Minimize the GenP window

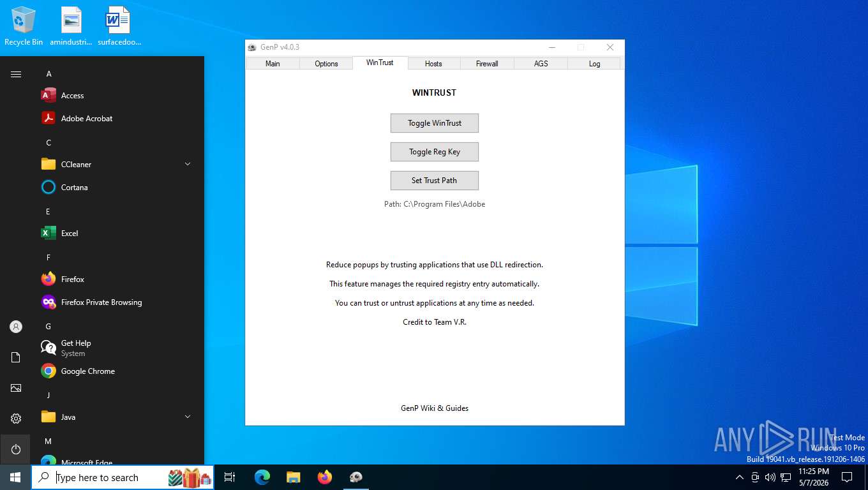coord(551,47)
